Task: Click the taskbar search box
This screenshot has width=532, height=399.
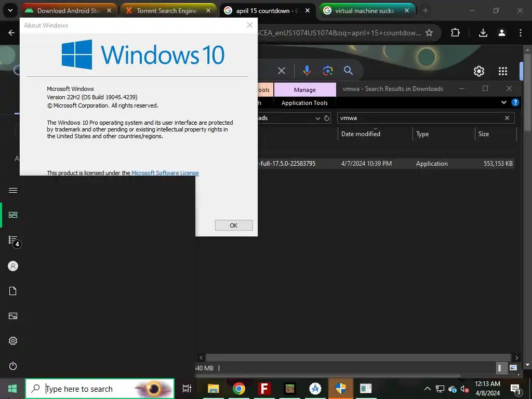Action: click(100, 389)
